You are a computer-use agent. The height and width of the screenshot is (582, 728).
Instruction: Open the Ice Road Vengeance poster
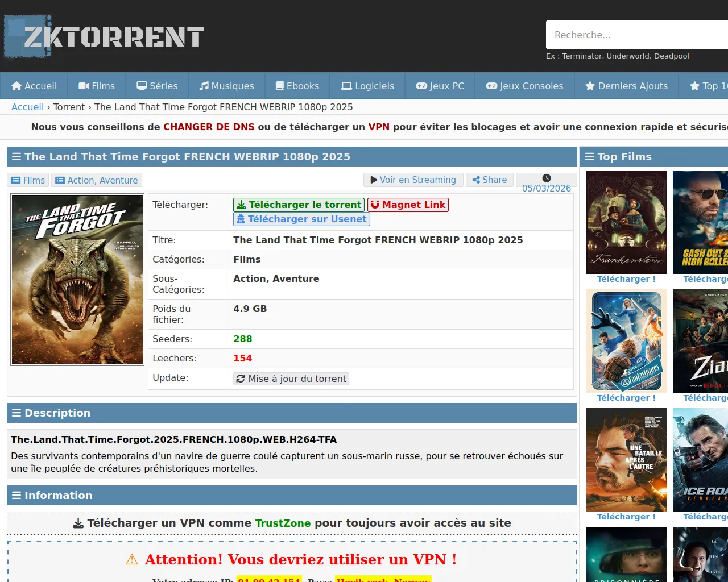(x=700, y=460)
